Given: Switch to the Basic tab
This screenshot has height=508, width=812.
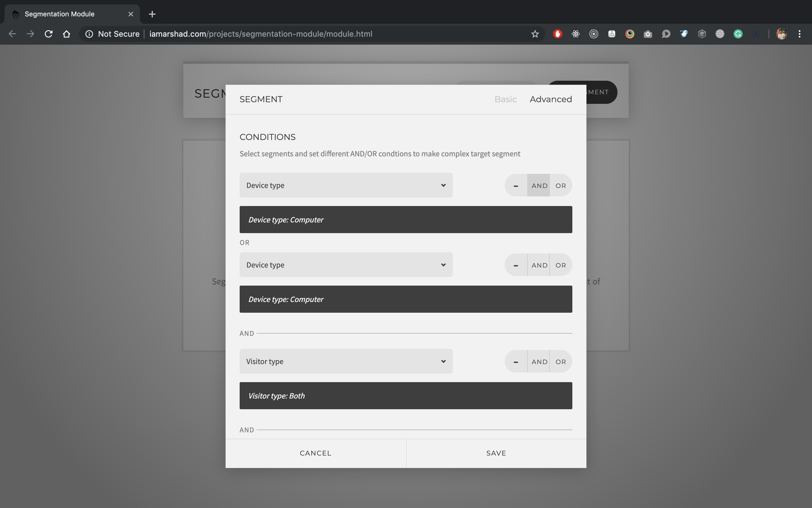Looking at the screenshot, I should (505, 99).
